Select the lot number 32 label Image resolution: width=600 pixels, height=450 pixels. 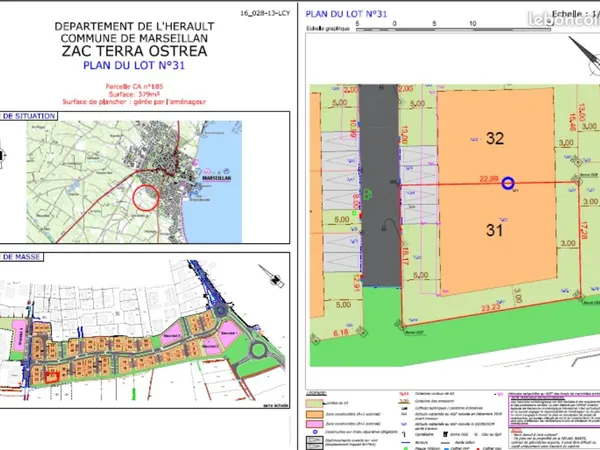(x=495, y=138)
